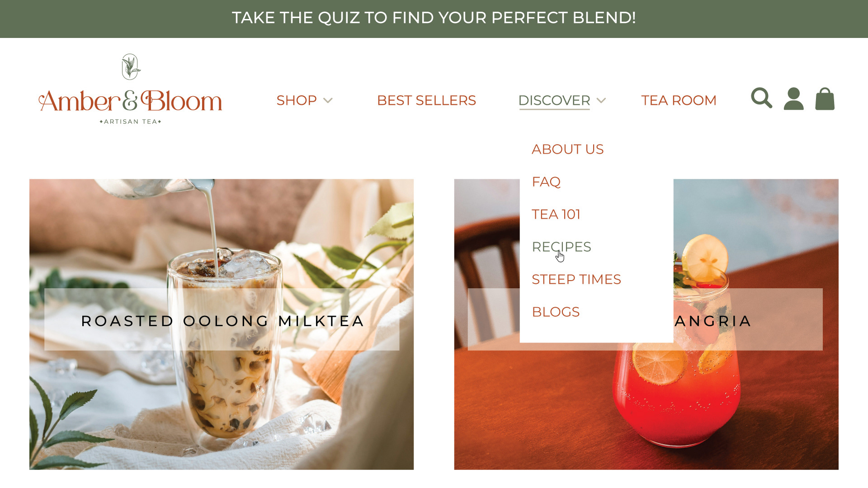Open the shopping bag icon
This screenshot has height=488, width=868.
[825, 99]
